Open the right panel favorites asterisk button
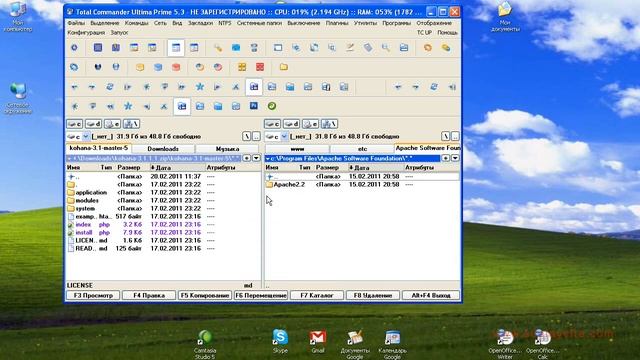Viewport: 640px width, 360px height. click(x=446, y=158)
